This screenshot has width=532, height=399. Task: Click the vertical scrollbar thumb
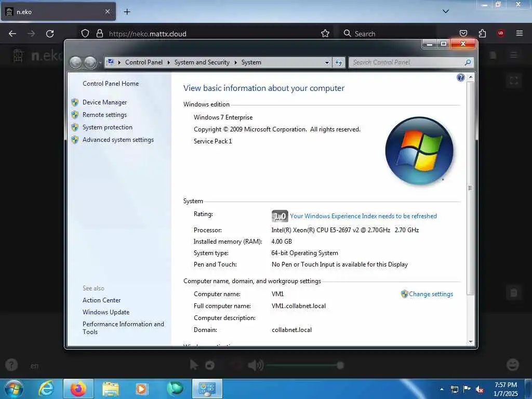470,188
